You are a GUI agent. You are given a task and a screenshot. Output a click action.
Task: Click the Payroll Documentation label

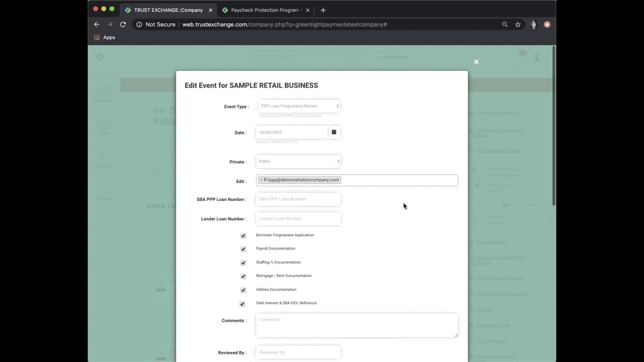tap(276, 248)
